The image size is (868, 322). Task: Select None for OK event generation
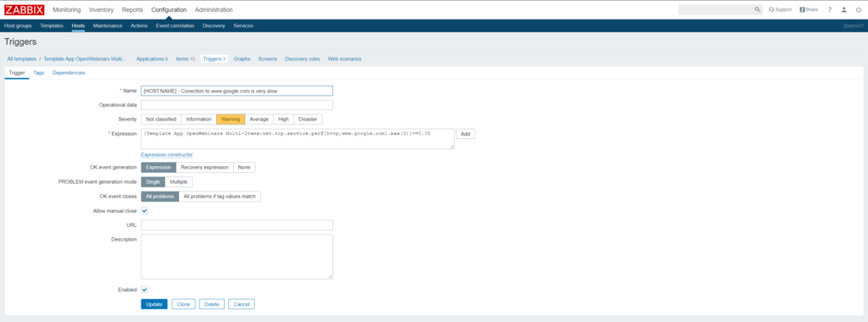click(244, 167)
